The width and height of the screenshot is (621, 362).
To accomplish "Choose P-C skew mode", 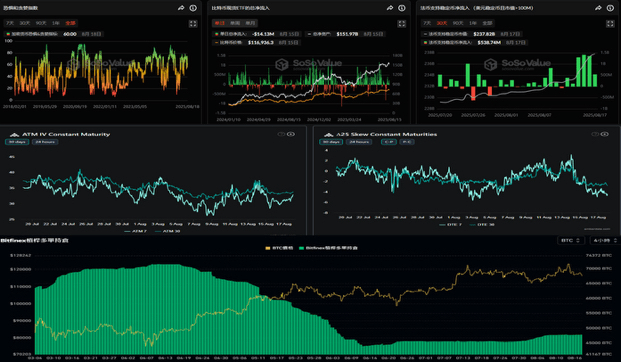I will (x=406, y=142).
